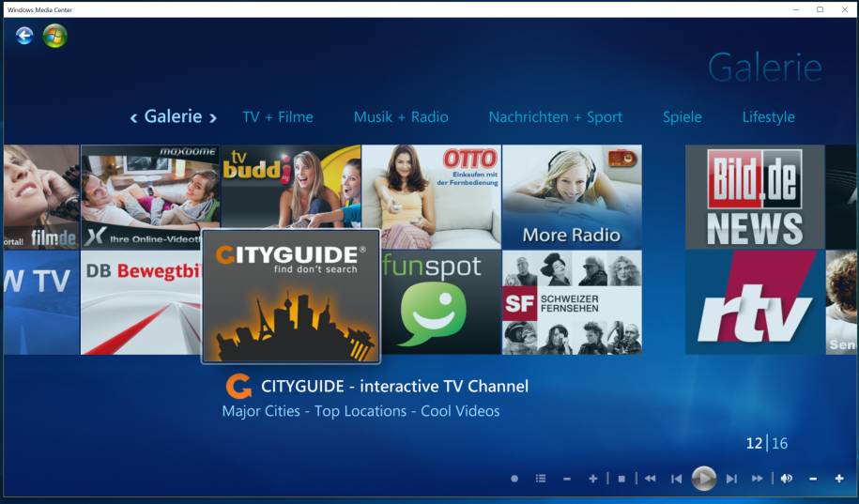
Task: Open the green Windows Media Center start orb
Action: point(54,37)
